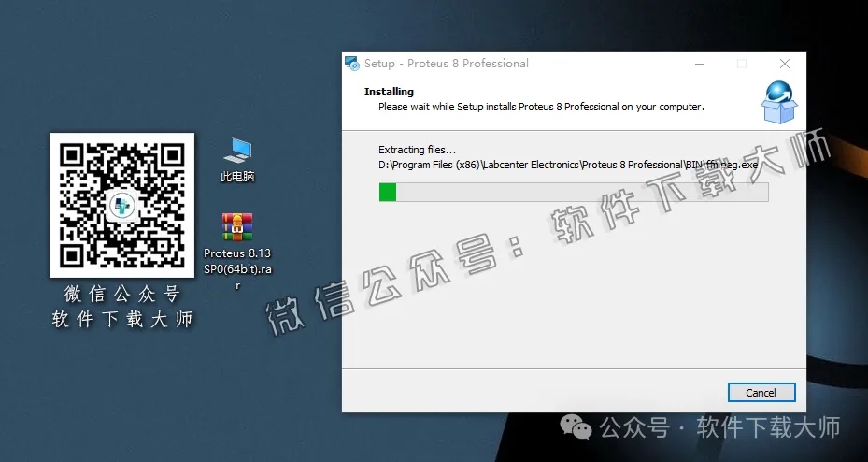Click the installation progress bar
Viewport: 868px width, 462px height.
574,193
